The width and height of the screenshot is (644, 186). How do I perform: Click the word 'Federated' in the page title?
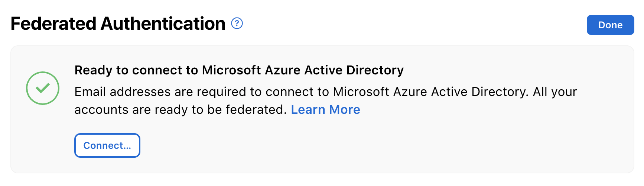[x=53, y=23]
